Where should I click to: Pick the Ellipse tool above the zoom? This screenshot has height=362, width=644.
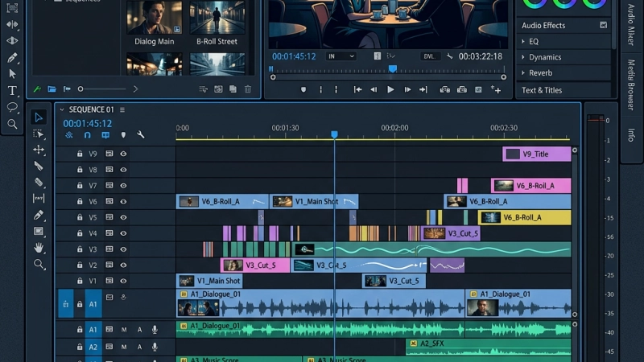(12, 107)
